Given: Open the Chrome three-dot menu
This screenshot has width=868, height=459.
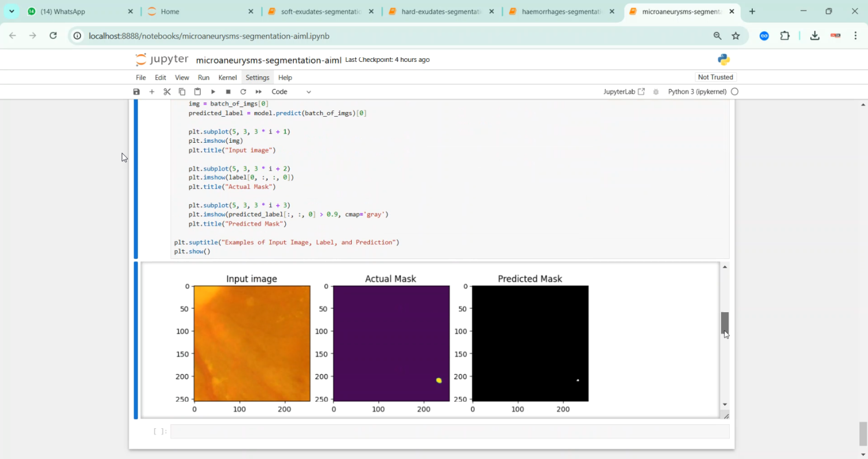Looking at the screenshot, I should [x=855, y=36].
